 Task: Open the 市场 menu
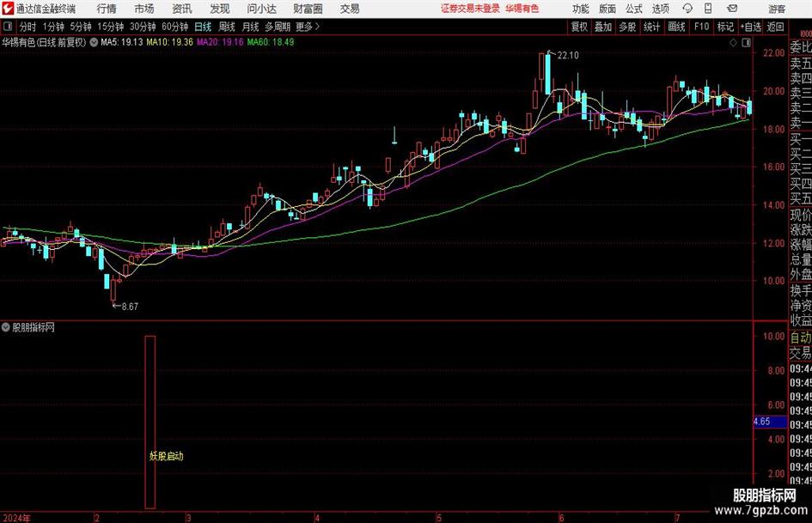point(144,9)
